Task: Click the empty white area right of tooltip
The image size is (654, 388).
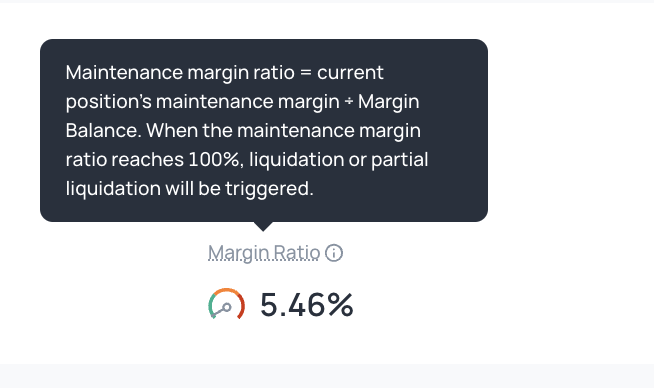Action: pos(571,130)
